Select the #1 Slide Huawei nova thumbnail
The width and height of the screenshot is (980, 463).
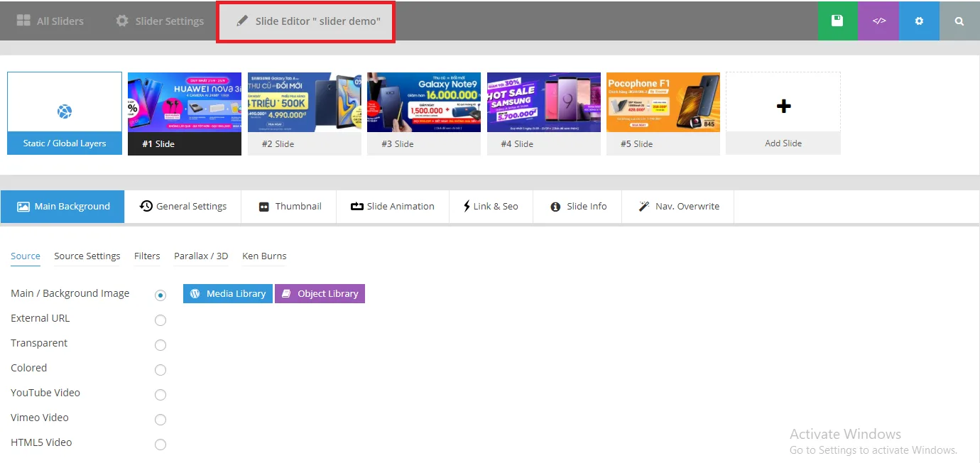point(185,113)
